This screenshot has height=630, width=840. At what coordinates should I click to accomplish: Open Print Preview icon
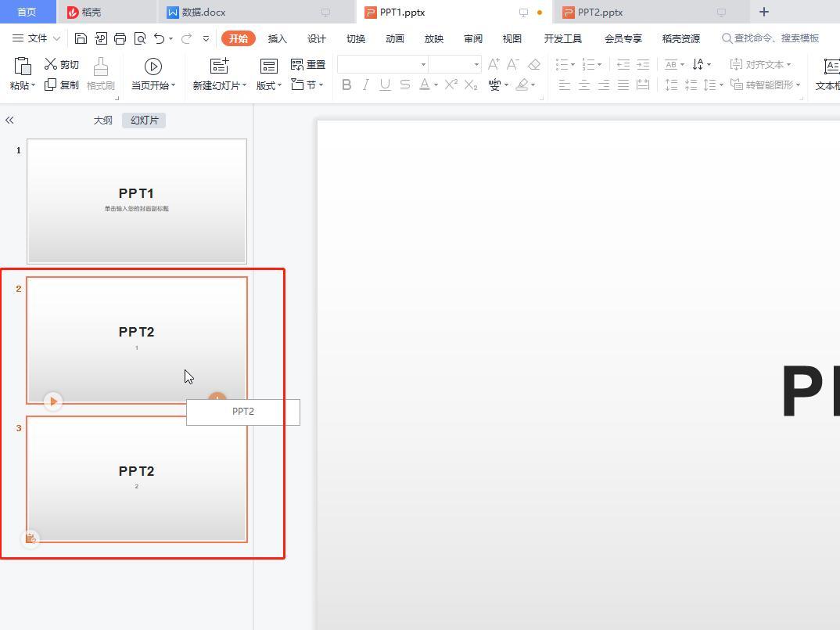click(140, 38)
